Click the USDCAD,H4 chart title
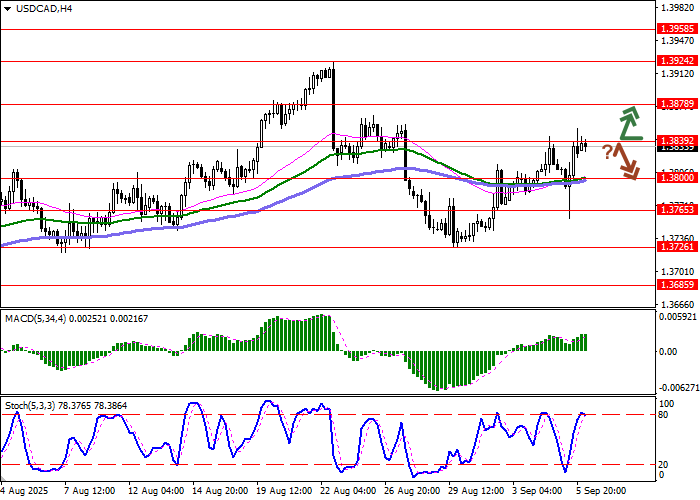This screenshot has height=500, width=700. click(44, 8)
